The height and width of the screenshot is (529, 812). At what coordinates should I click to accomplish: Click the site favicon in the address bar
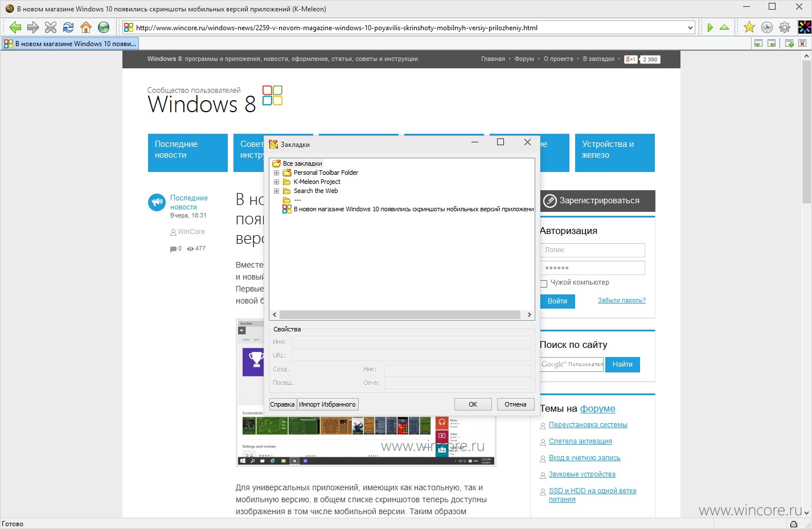point(129,27)
